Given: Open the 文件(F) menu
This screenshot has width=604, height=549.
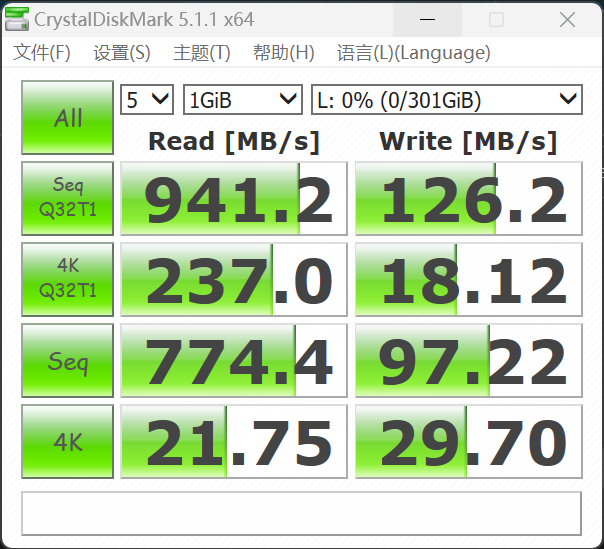Looking at the screenshot, I should coord(42,53).
